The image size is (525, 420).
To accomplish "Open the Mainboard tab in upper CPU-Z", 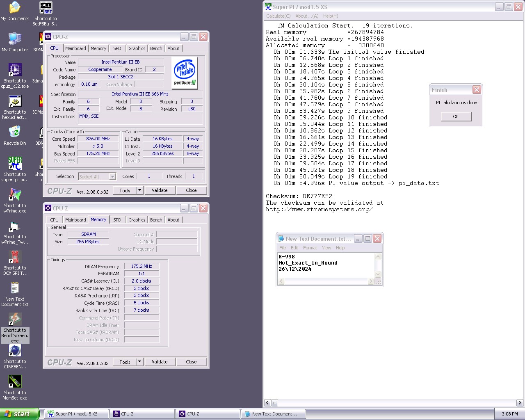I will click(75, 48).
